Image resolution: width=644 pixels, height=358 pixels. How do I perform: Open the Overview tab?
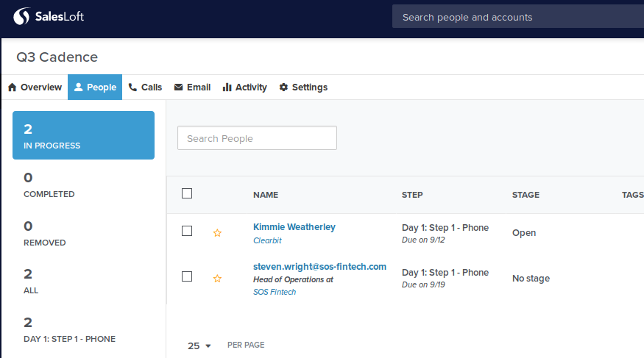35,87
